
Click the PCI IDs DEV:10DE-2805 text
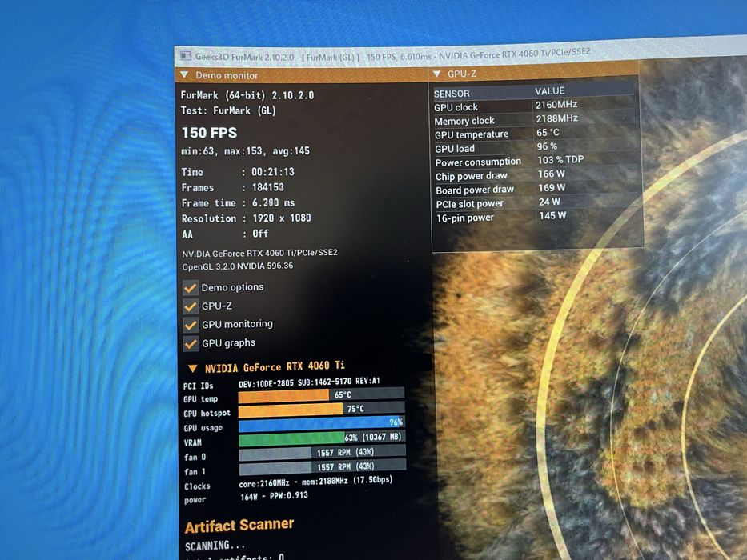click(309, 382)
